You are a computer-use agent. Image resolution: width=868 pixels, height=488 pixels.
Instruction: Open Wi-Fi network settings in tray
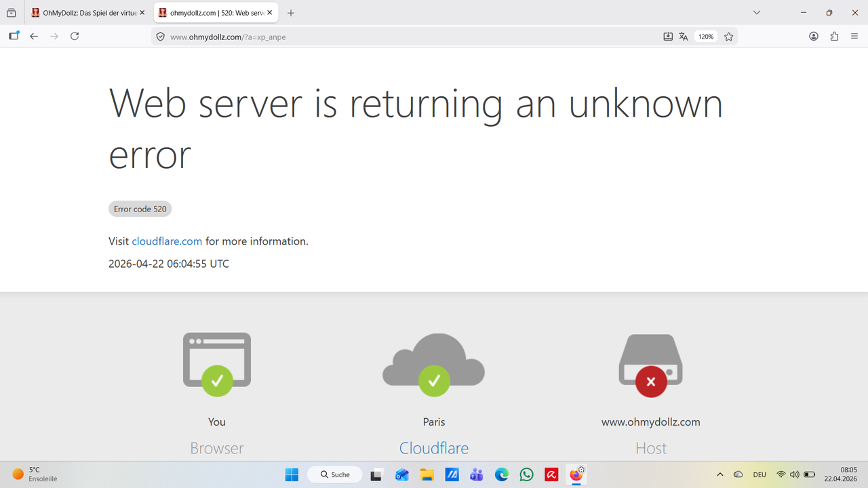point(781,474)
